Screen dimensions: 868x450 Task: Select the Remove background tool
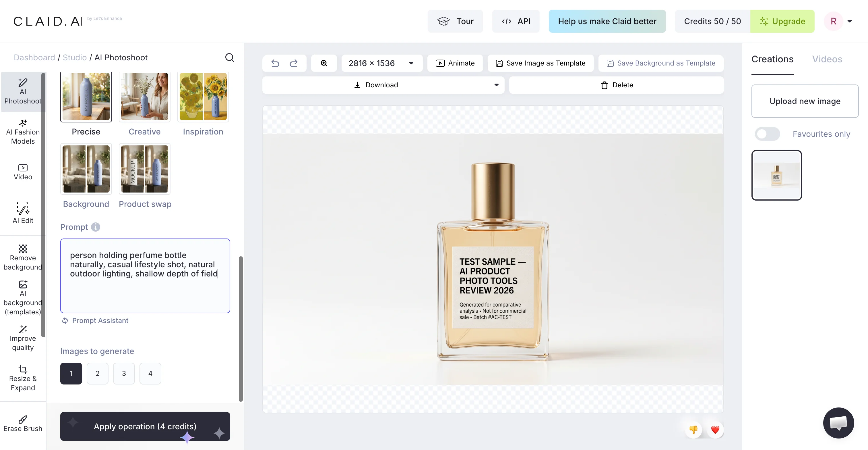coord(23,257)
